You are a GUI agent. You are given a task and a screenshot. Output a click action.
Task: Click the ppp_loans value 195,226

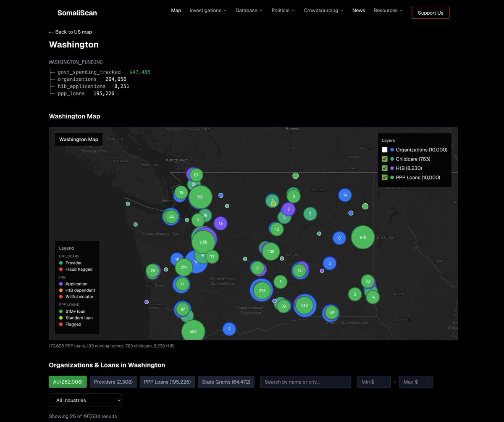coord(104,93)
